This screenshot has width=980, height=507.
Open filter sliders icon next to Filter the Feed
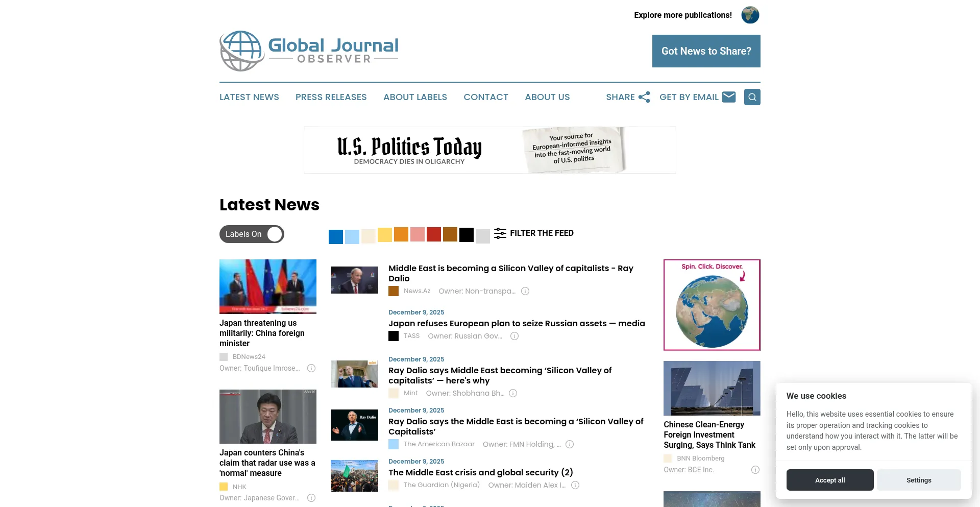tap(500, 233)
